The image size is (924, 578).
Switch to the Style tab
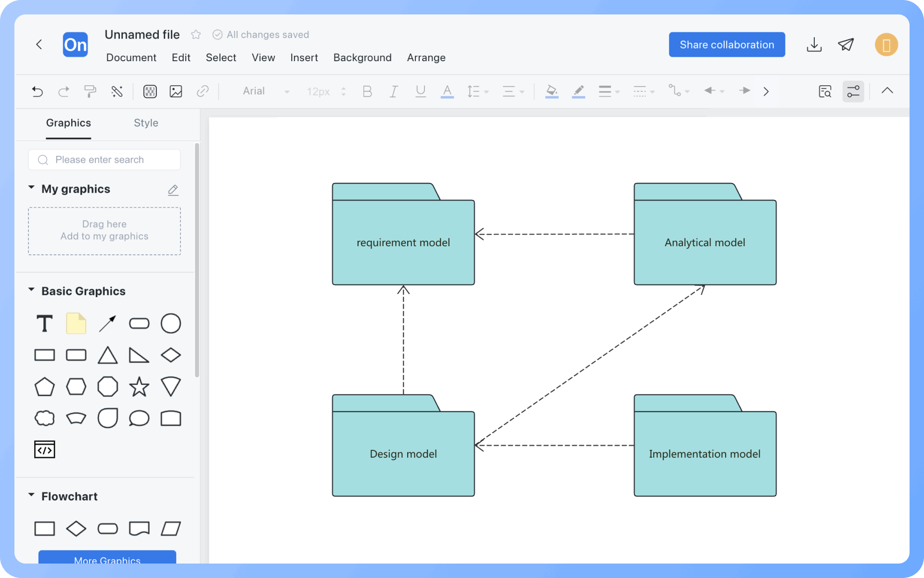pyautogui.click(x=146, y=123)
